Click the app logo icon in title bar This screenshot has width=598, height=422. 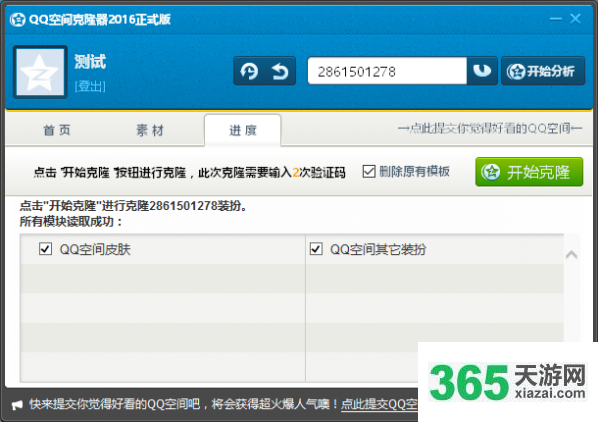18,19
